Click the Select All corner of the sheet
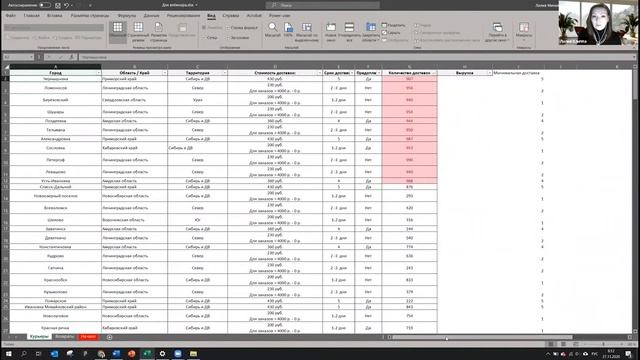The width and height of the screenshot is (640, 360). click(6, 67)
